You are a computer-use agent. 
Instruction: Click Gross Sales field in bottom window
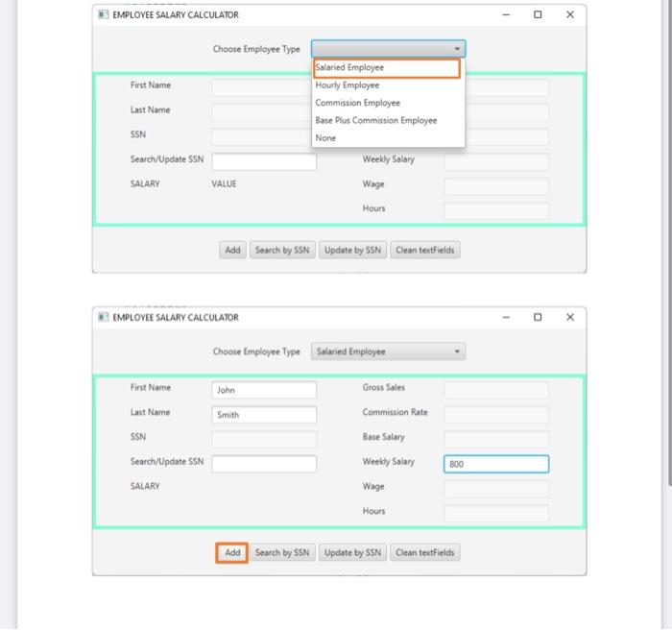[x=496, y=390]
